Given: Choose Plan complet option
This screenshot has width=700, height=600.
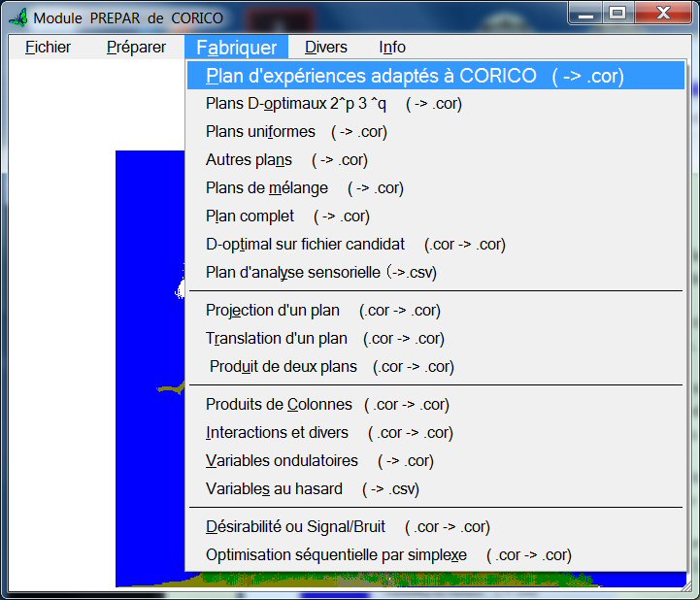Looking at the screenshot, I should tap(436, 217).
